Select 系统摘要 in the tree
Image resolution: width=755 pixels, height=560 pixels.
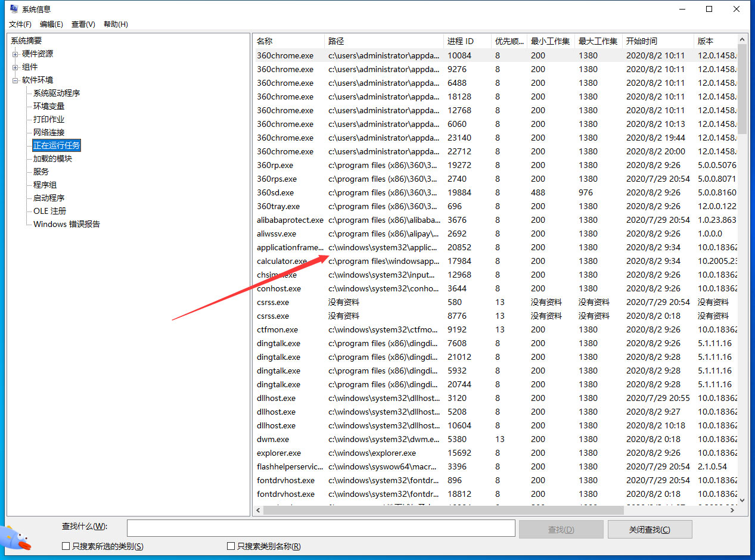tap(26, 41)
